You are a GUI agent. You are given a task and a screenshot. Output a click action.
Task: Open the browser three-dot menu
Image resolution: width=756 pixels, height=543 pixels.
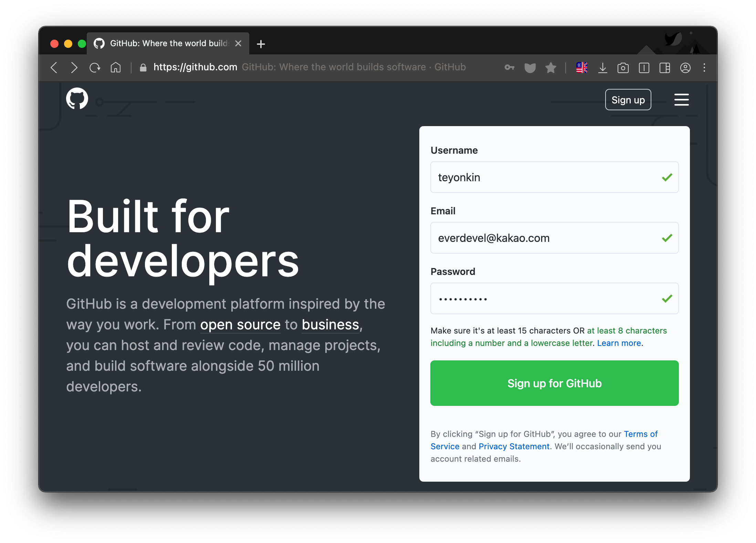[704, 68]
